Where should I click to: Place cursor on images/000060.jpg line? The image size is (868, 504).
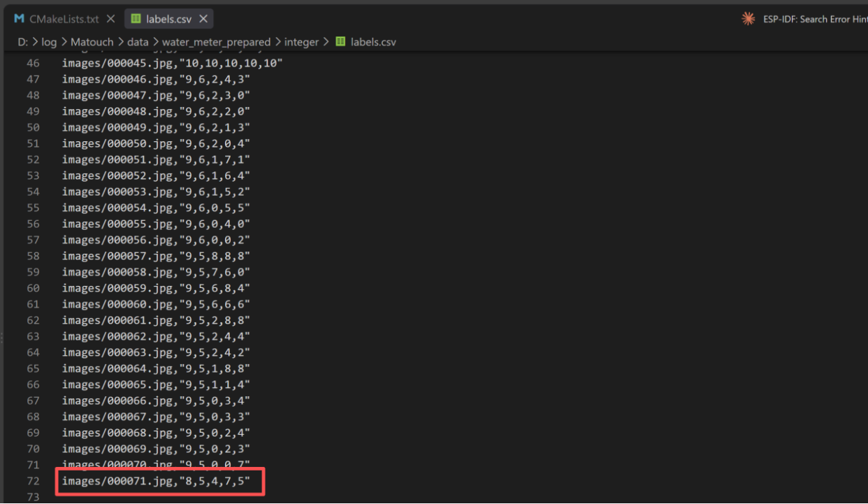point(156,304)
